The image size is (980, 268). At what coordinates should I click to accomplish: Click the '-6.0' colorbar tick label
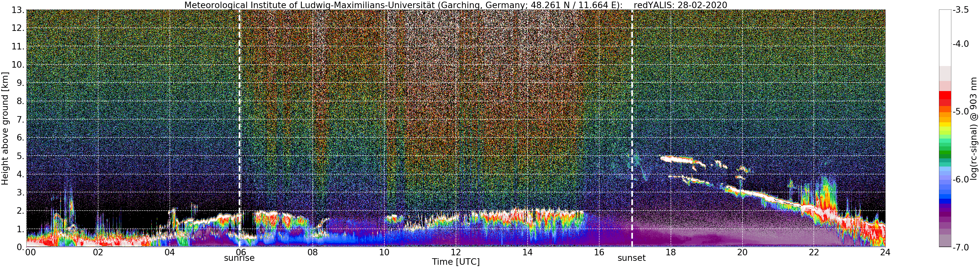tap(960, 180)
